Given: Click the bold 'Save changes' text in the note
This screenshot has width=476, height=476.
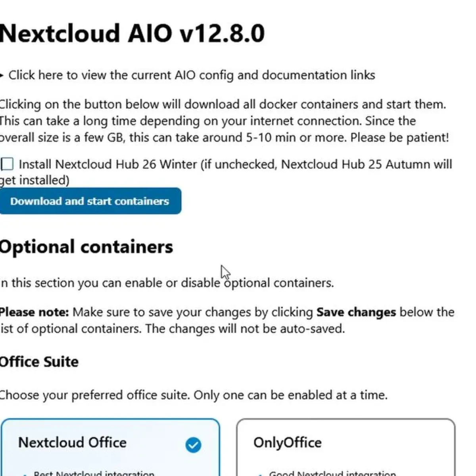Looking at the screenshot, I should tap(356, 312).
